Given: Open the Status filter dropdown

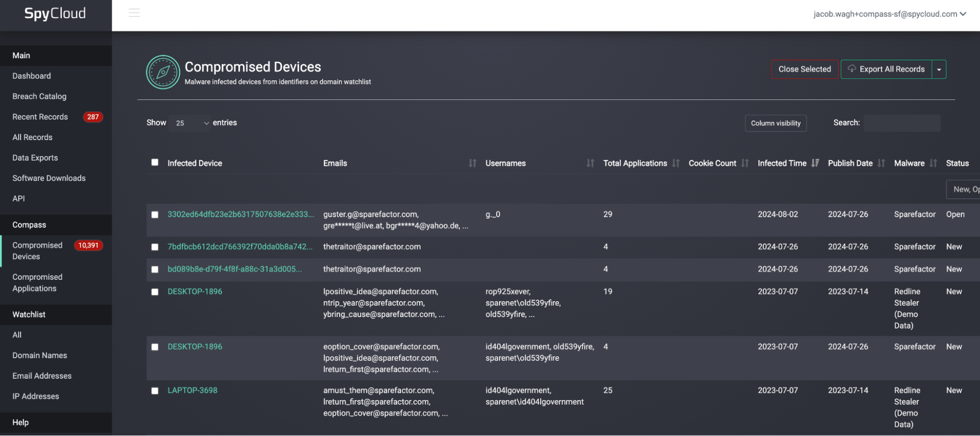Looking at the screenshot, I should 963,190.
